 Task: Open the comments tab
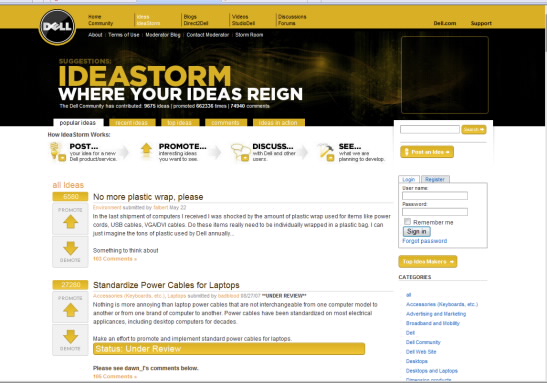click(226, 123)
